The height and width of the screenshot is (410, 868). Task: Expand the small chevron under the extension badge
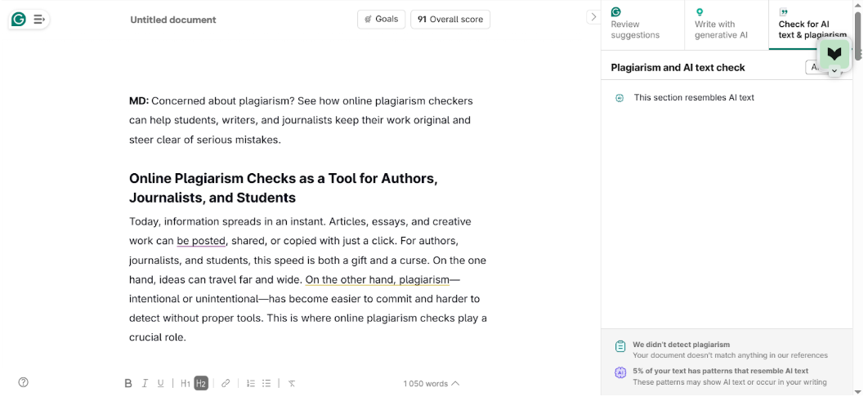[834, 72]
